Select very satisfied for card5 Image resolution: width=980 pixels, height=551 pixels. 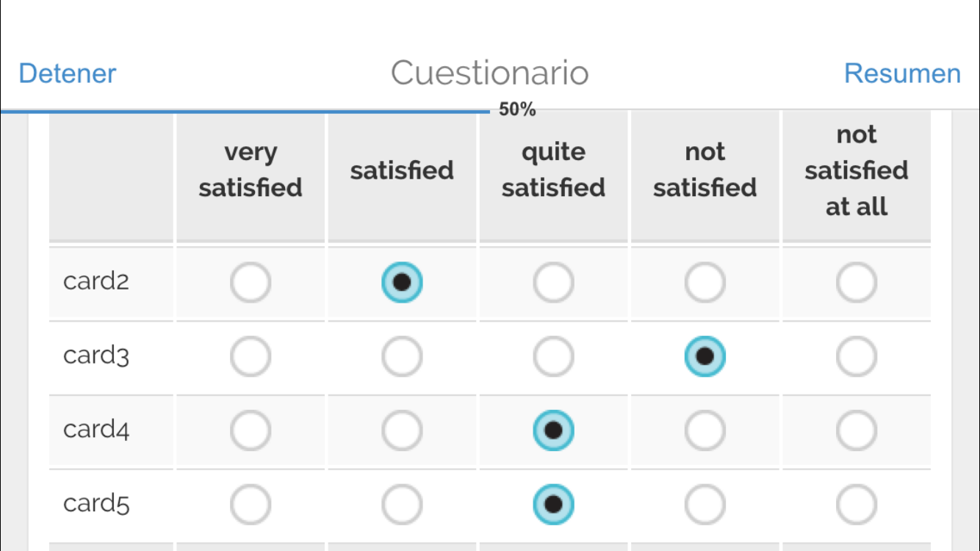pos(251,504)
